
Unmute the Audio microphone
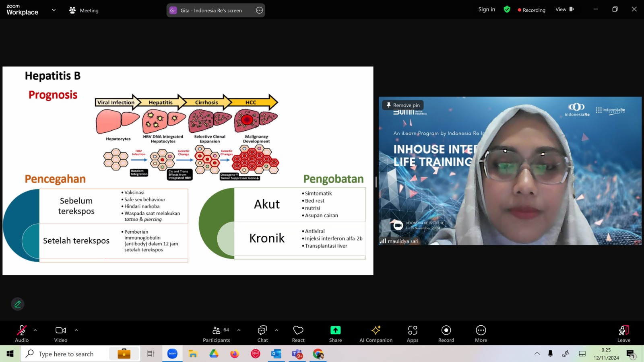coord(22,334)
